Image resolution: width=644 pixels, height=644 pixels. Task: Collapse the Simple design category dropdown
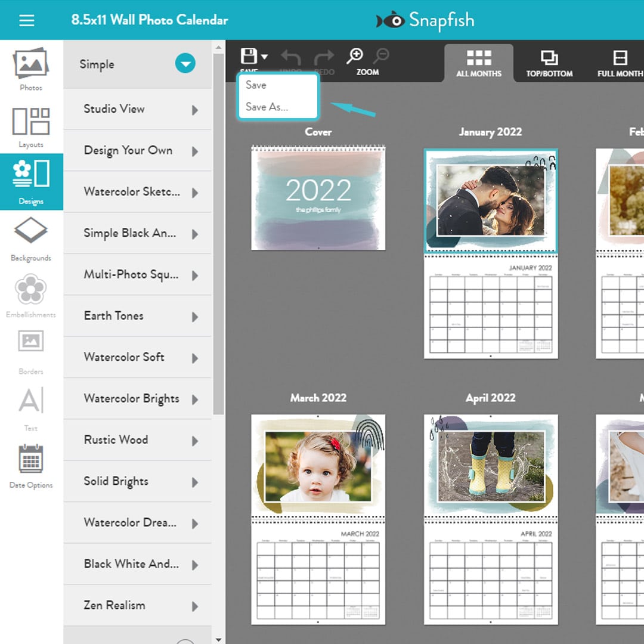(185, 64)
